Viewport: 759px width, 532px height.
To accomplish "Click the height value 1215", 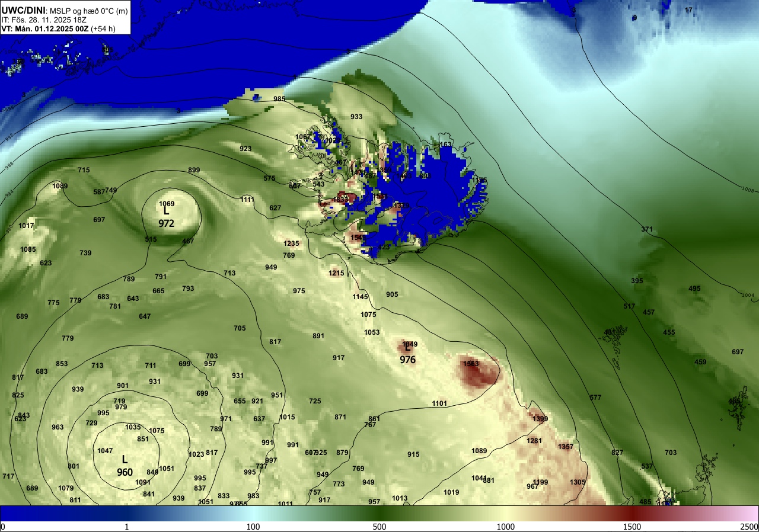I will click(x=337, y=273).
